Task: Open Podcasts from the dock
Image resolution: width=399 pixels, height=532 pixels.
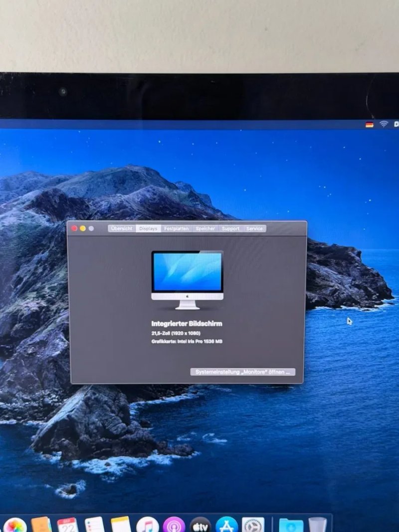Action: pos(174,525)
